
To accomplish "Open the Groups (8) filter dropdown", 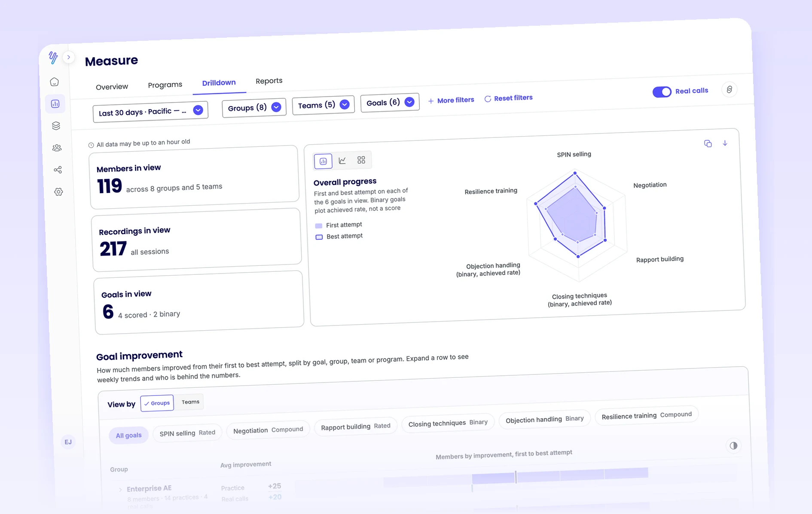I will (x=254, y=107).
